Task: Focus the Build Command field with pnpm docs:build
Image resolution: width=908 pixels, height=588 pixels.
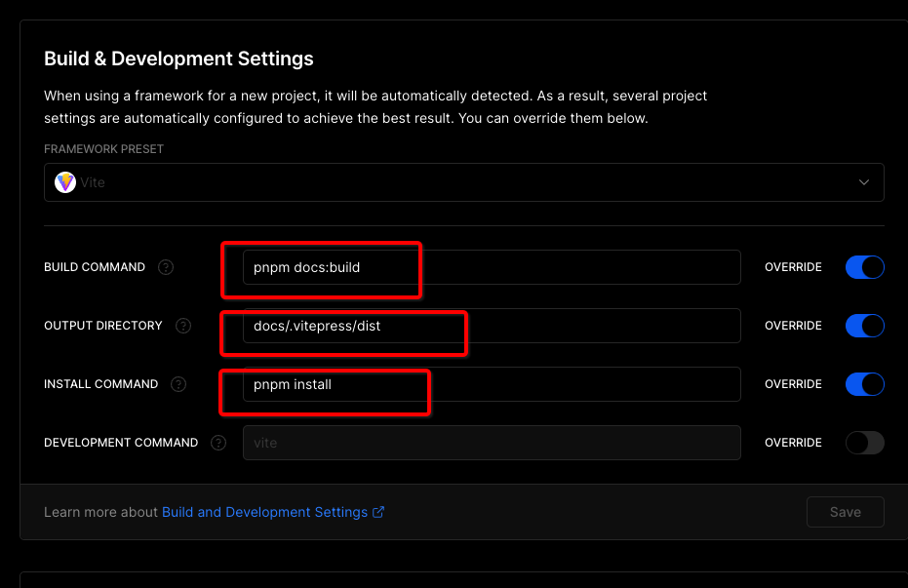Action: (x=492, y=267)
